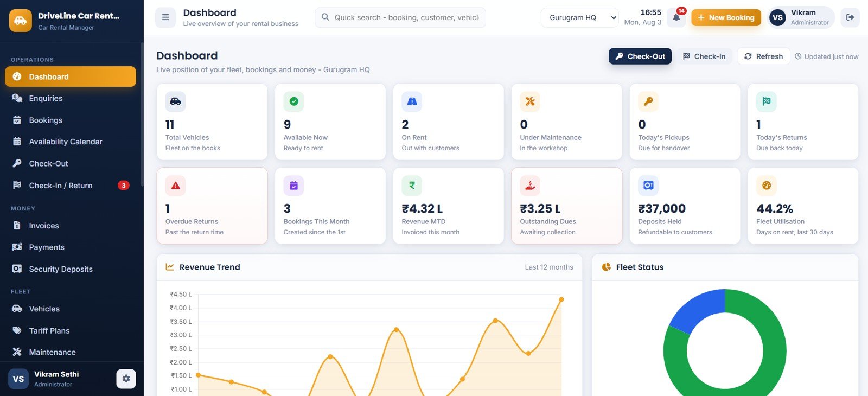The height and width of the screenshot is (396, 868).
Task: Click the Today's Returns flag icon
Action: (x=767, y=101)
